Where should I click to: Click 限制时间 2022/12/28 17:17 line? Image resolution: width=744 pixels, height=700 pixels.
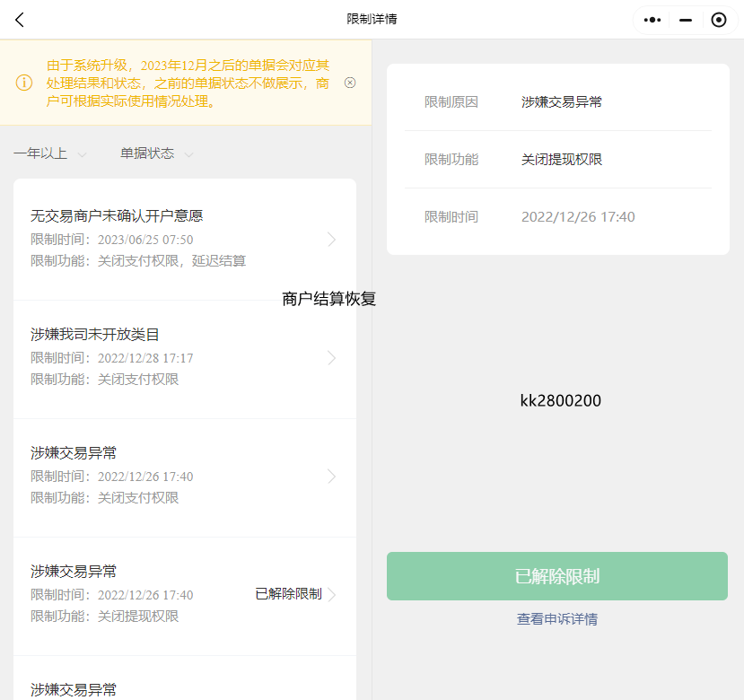[112, 358]
